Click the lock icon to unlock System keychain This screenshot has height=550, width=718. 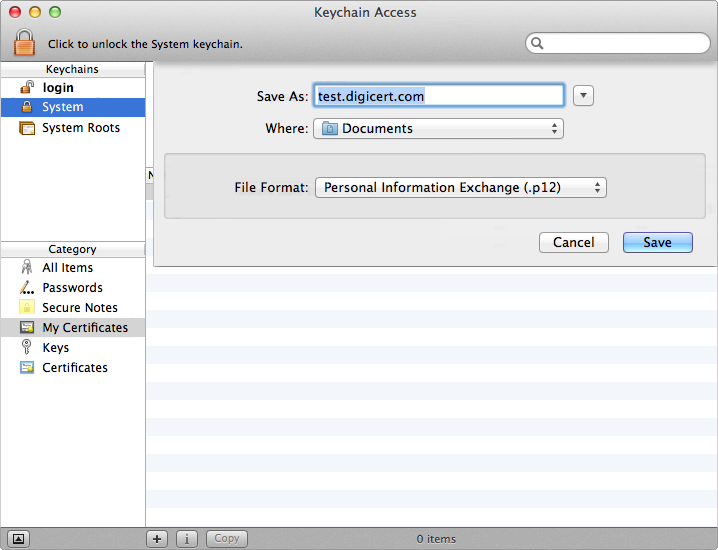click(24, 42)
